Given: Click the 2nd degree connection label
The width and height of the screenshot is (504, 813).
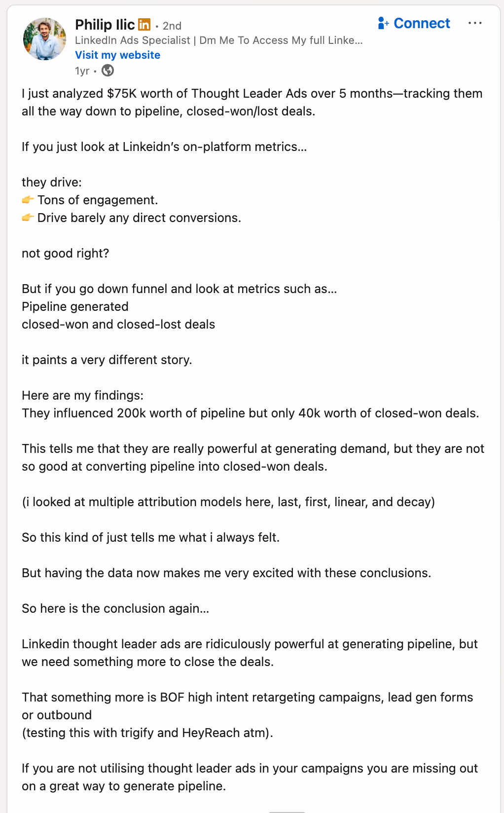Looking at the screenshot, I should (x=172, y=26).
